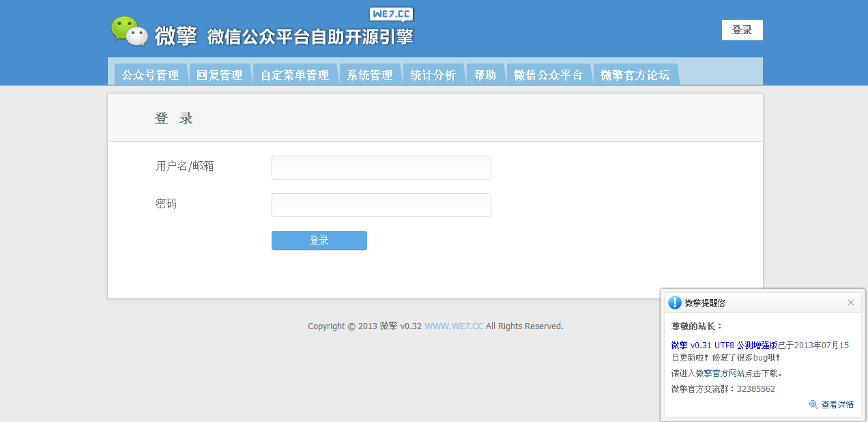The image size is (868, 422).
Task: Open the 回复管理 menu
Action: (220, 74)
